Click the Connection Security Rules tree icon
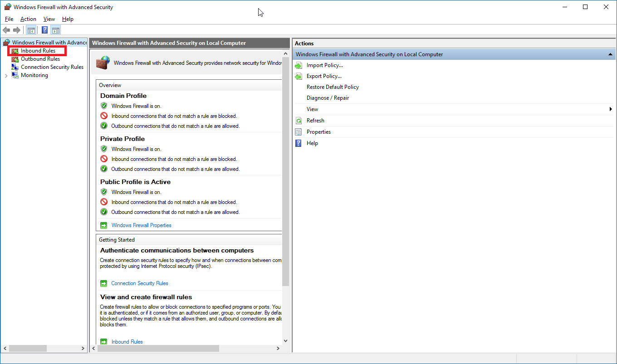Screen dimensions: 617x364 click(15, 67)
